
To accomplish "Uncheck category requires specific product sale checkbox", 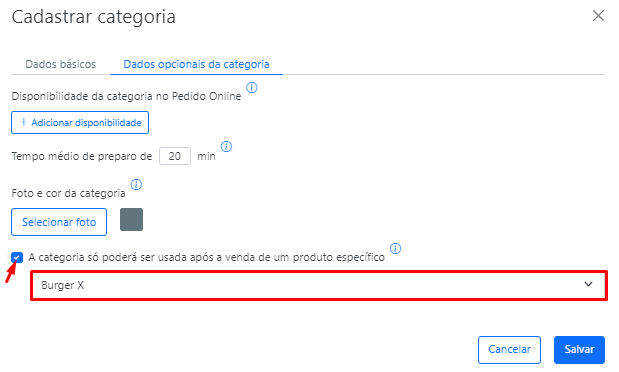I will coord(17,257).
